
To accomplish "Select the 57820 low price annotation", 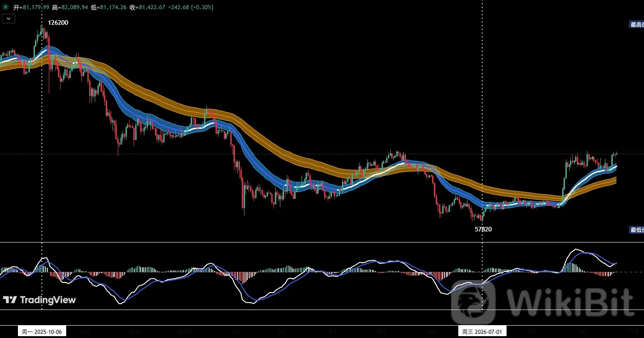I will coord(483,229).
